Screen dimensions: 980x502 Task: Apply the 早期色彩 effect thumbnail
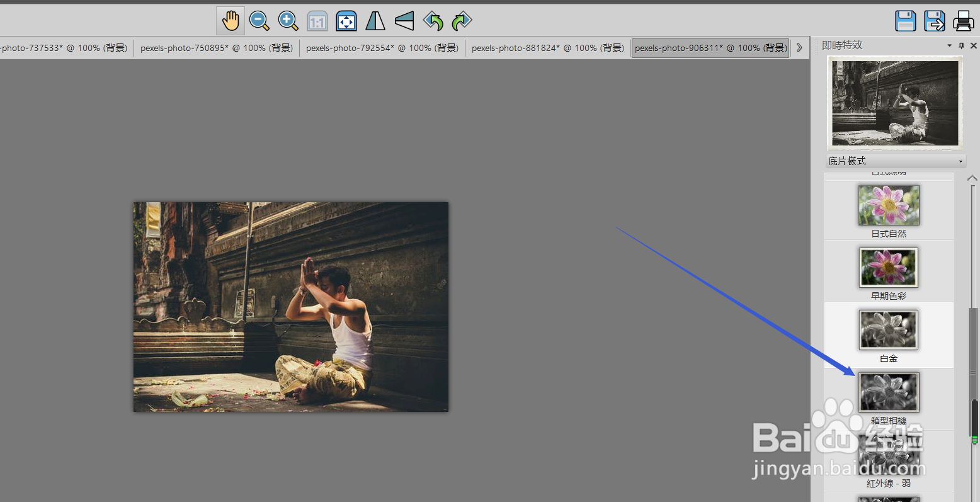tap(889, 267)
